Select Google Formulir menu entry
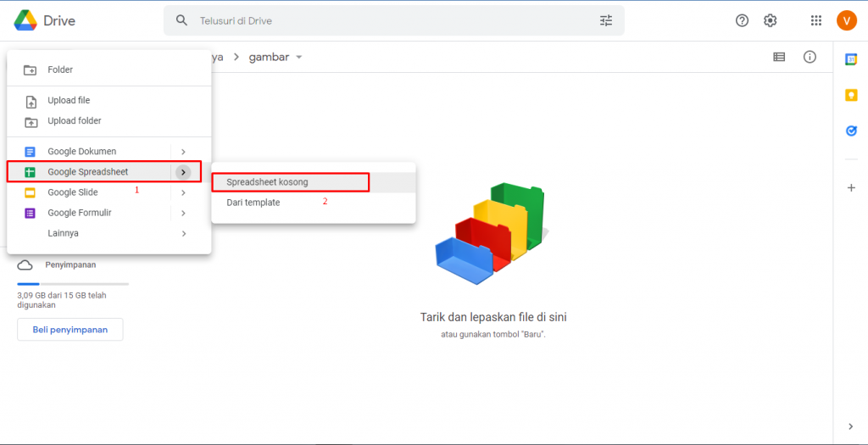868x445 pixels. (109, 213)
